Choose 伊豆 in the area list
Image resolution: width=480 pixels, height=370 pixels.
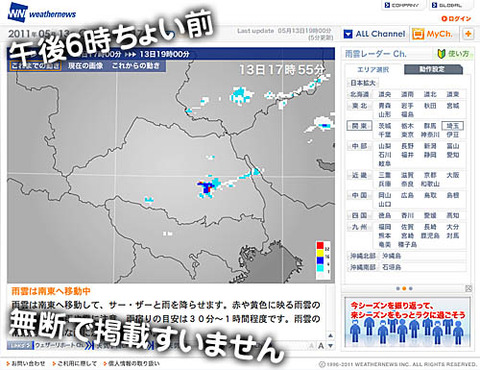(453, 135)
